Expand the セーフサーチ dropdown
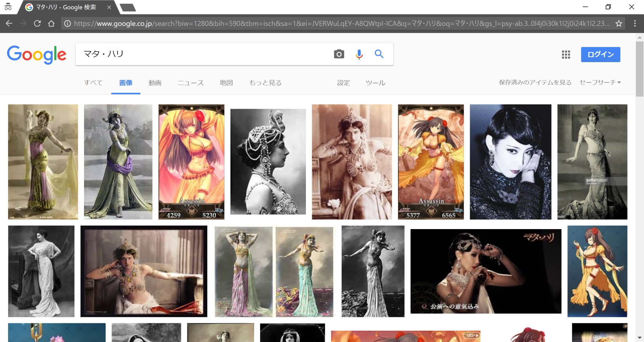Screen dimensions: 644x342 click(x=600, y=82)
